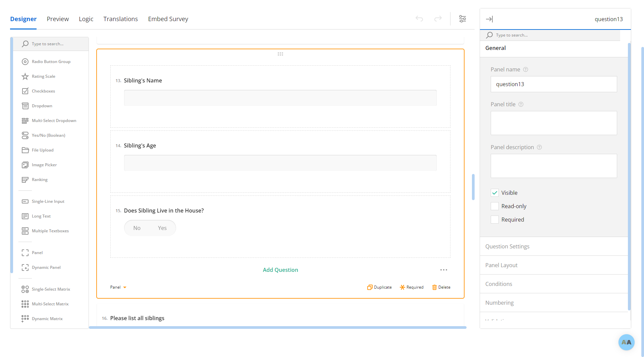The height and width of the screenshot is (357, 644).
Task: Open the Panel type dropdown
Action: tap(118, 287)
